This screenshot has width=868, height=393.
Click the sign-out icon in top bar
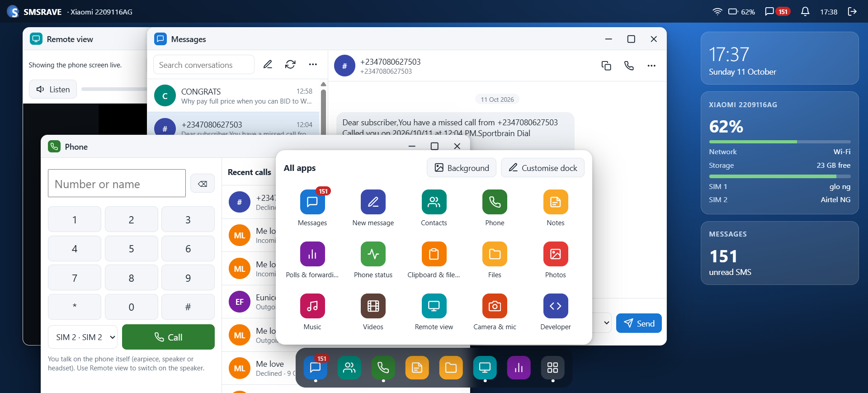[852, 12]
